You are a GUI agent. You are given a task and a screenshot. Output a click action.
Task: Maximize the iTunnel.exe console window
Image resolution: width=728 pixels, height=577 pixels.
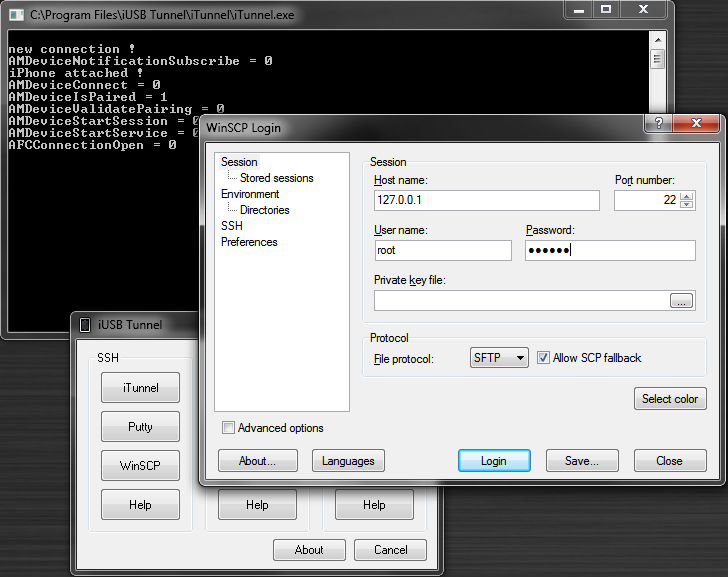tap(605, 9)
